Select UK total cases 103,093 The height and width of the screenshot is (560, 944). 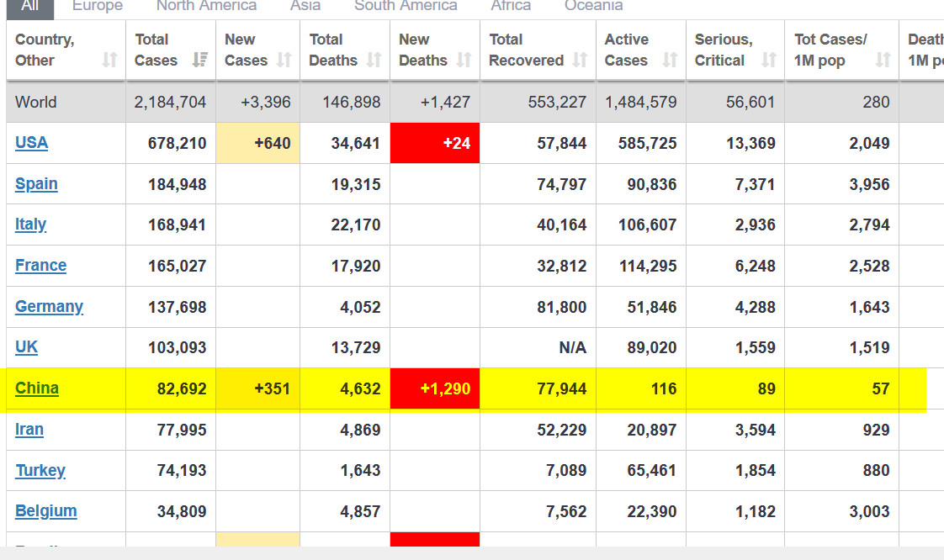click(x=177, y=347)
